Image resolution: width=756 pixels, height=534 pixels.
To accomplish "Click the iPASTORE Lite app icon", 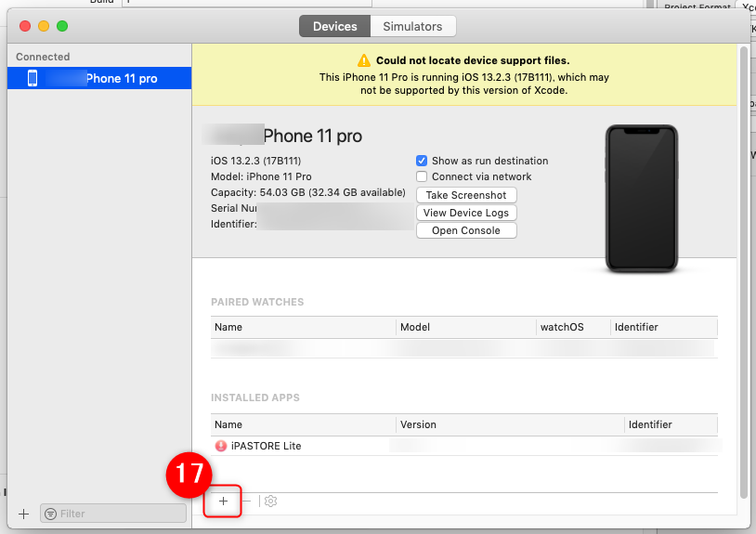I will tap(221, 446).
